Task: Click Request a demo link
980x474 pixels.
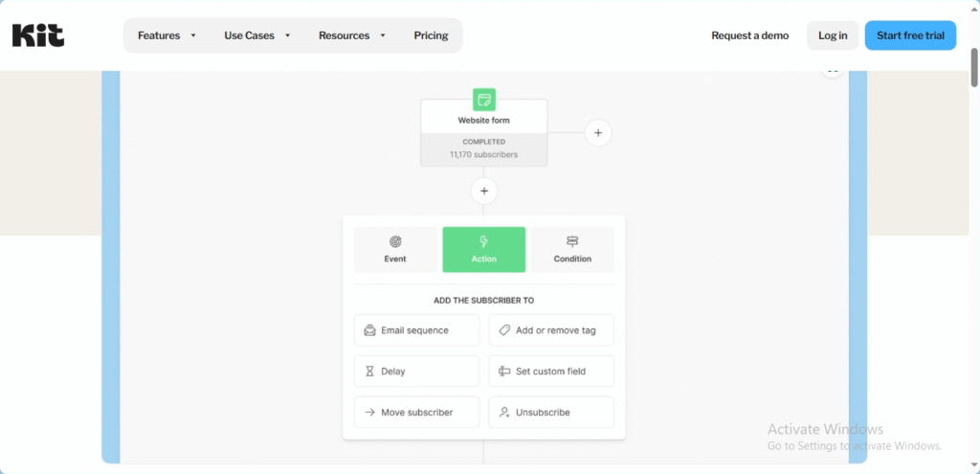Action: 750,35
